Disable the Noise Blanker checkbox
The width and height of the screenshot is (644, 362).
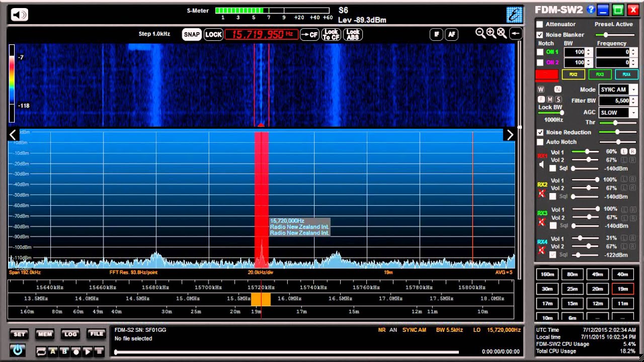pyautogui.click(x=540, y=35)
